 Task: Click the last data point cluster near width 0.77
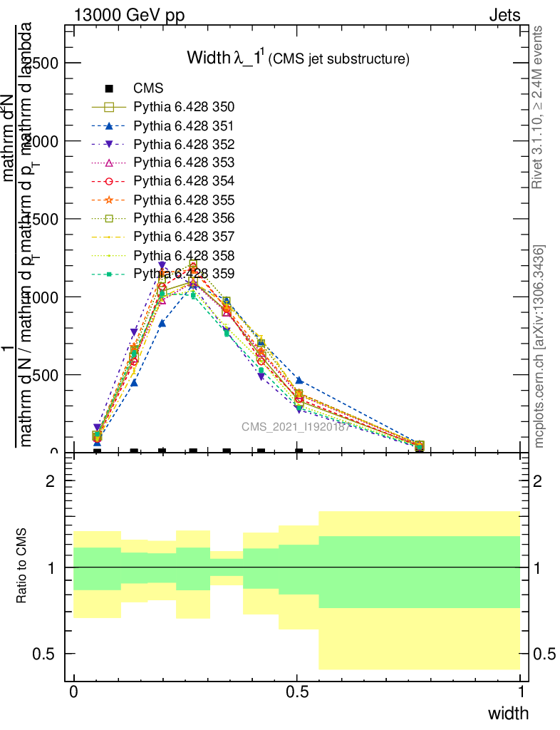(419, 446)
